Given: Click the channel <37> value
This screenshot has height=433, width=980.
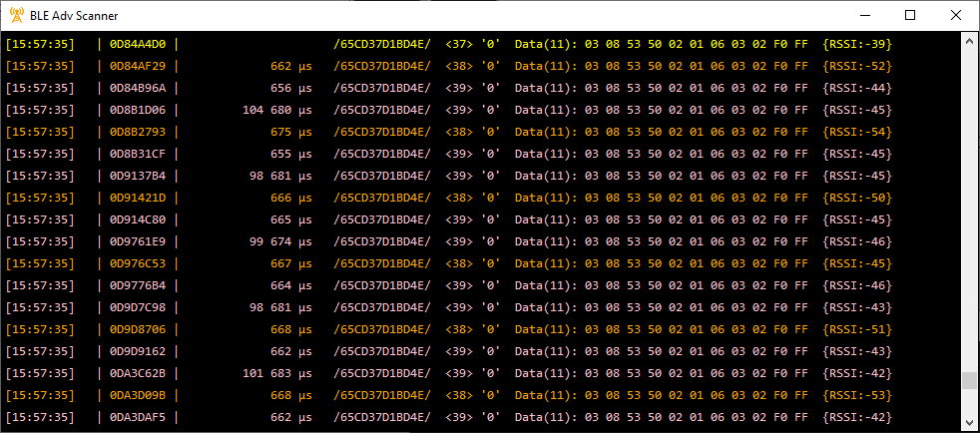Looking at the screenshot, I should 459,44.
